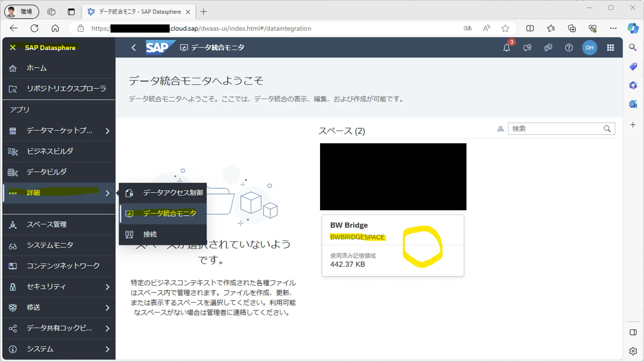The height and width of the screenshot is (362, 644).
Task: View site information lock icon
Action: tap(80, 28)
